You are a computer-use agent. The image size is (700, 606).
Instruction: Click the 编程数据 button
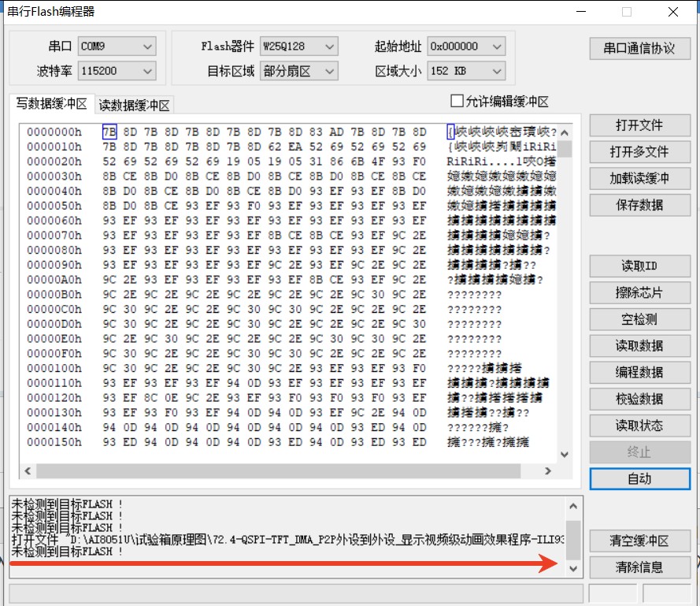pos(639,372)
